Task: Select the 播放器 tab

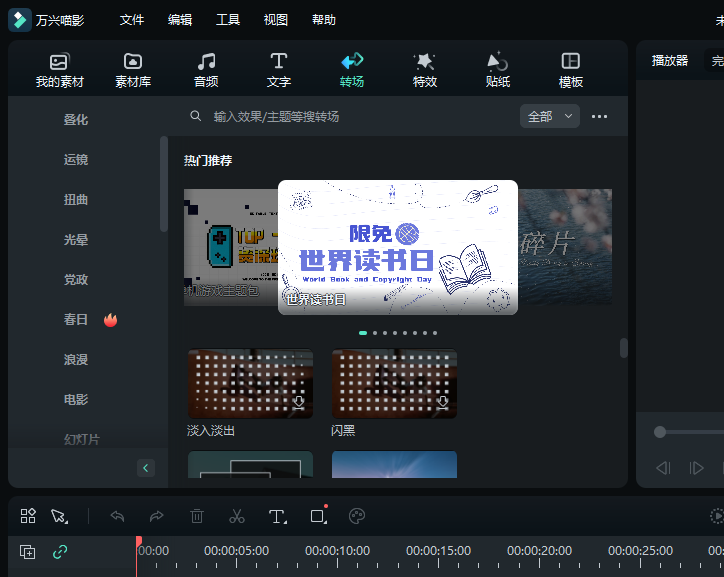Action: coord(670,60)
